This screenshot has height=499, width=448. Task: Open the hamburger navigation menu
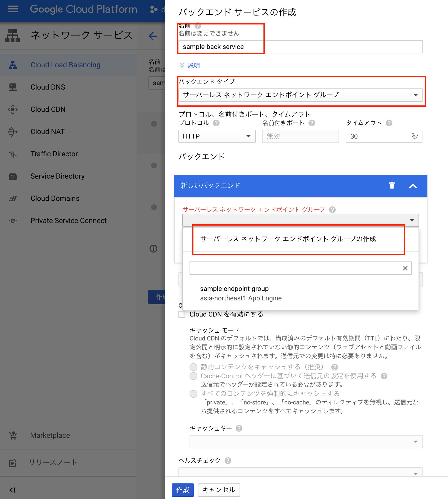(x=13, y=9)
